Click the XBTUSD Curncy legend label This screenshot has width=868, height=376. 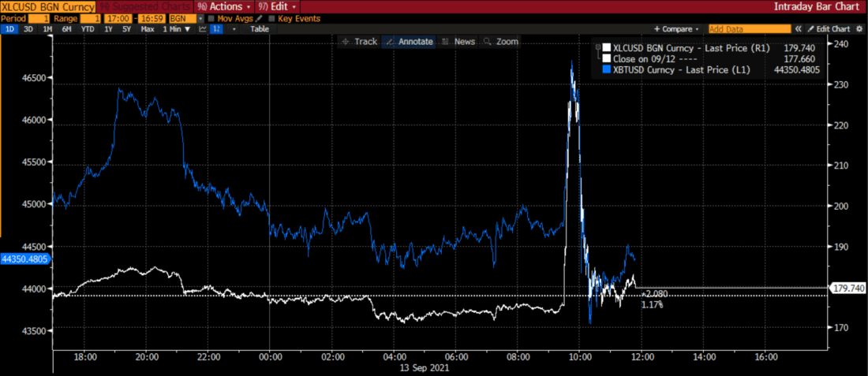tap(682, 70)
